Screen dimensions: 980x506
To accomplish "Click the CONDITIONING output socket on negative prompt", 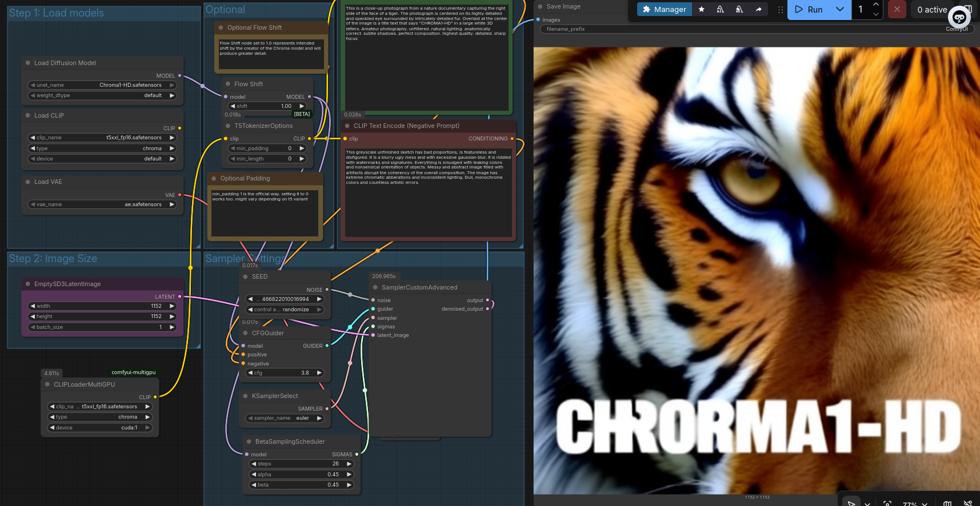I will 512,138.
